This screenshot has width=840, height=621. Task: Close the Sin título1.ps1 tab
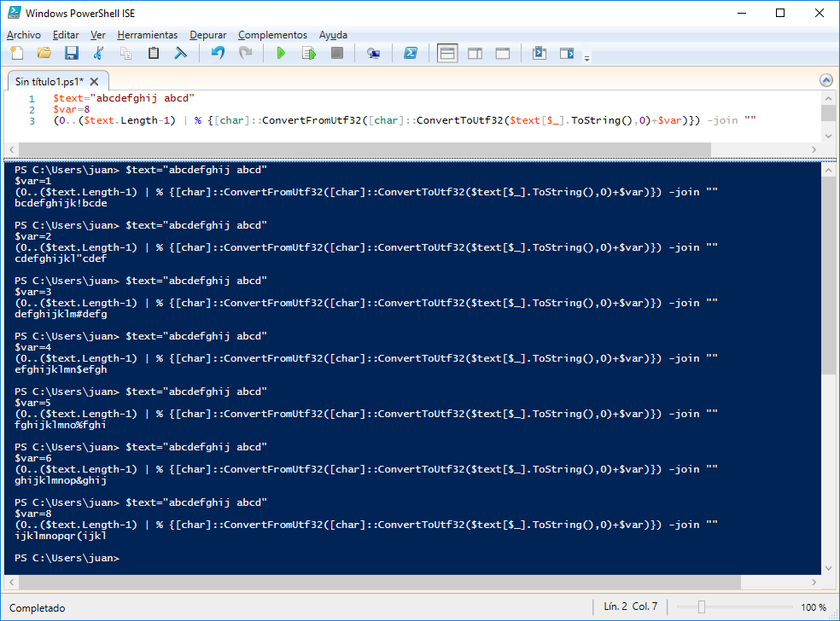click(x=94, y=82)
